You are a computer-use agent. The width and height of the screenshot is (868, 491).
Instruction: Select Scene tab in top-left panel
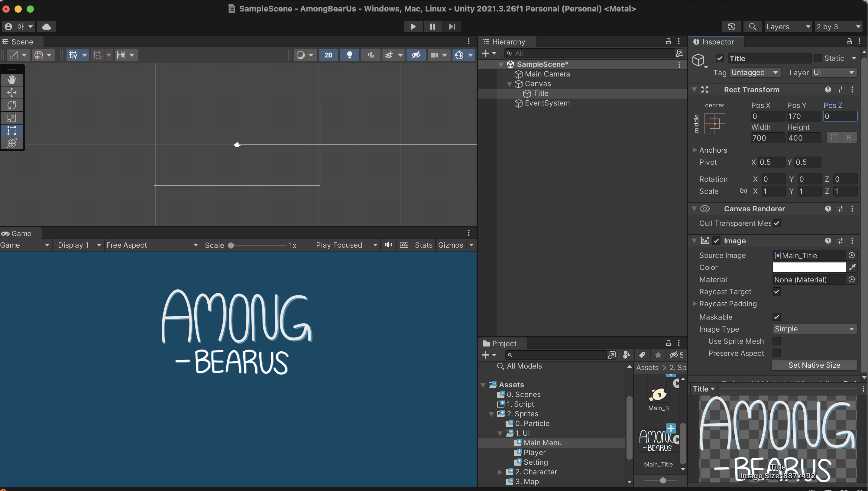22,41
